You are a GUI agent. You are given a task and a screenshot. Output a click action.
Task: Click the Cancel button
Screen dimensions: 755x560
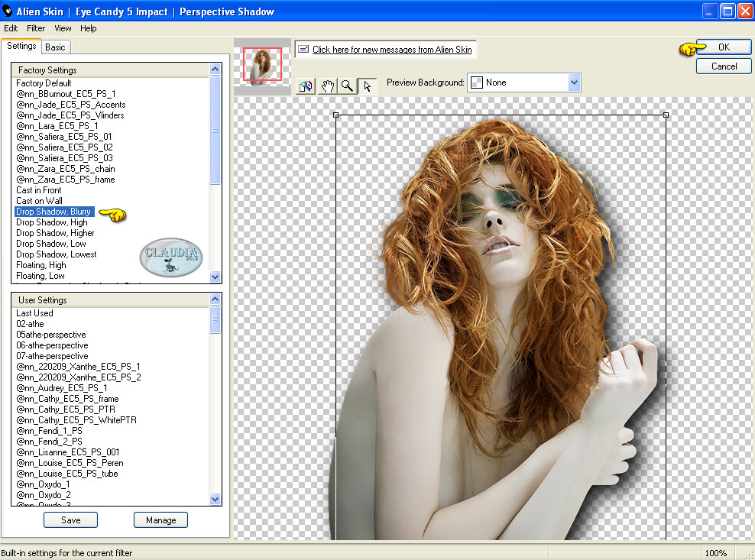pos(724,66)
